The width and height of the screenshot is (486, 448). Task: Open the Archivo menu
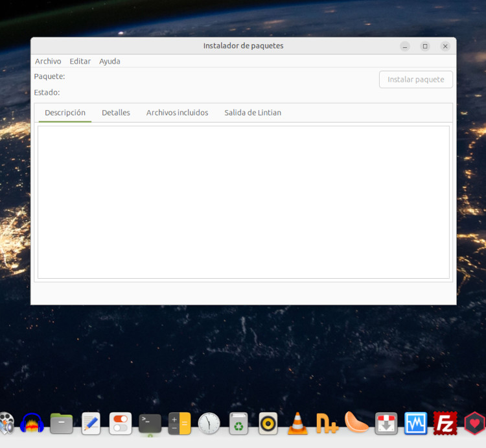[48, 62]
